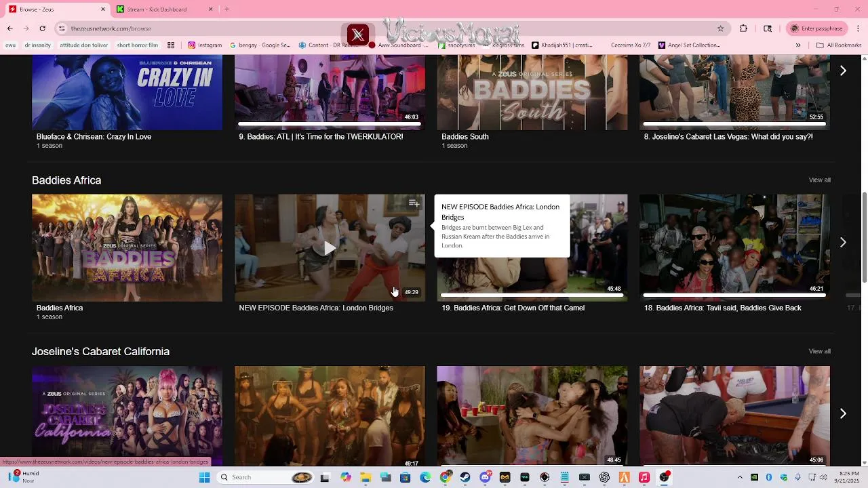Expand the hidden bookmarks chevron
Viewport: 868px width, 488px height.
798,45
